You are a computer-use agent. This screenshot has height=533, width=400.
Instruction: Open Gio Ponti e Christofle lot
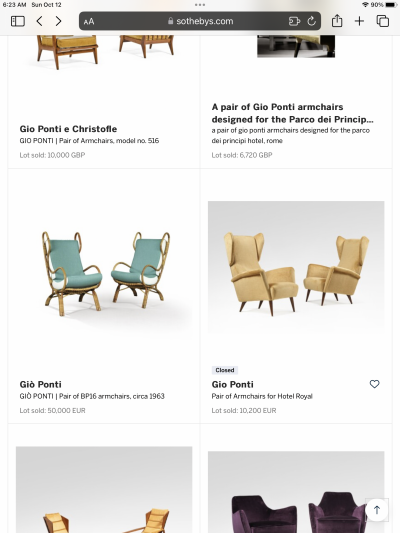[x=68, y=129]
